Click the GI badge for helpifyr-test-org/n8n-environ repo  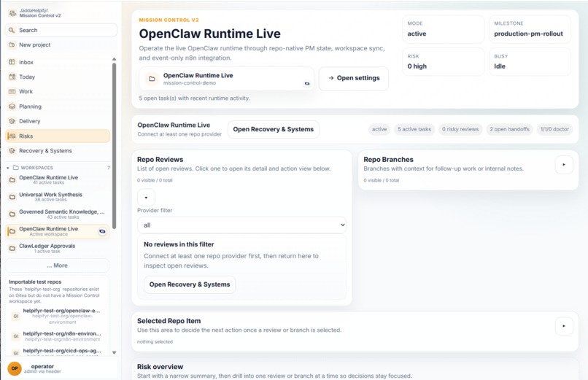tap(16, 336)
